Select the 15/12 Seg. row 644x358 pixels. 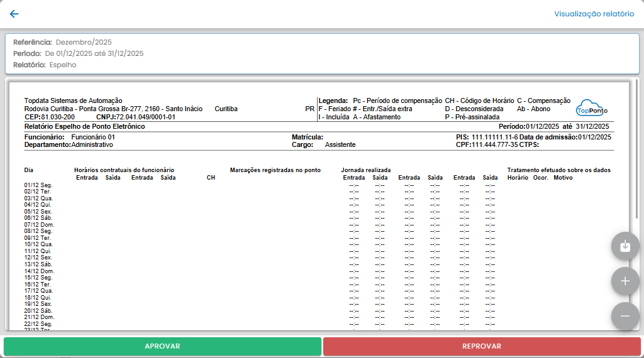pos(38,278)
